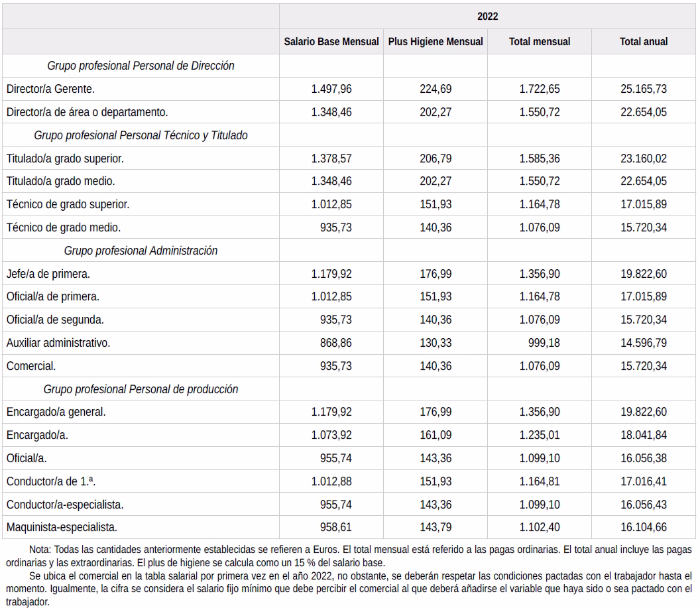Click the 2022 year header cell
The width and height of the screenshot is (700, 610).
click(x=487, y=16)
